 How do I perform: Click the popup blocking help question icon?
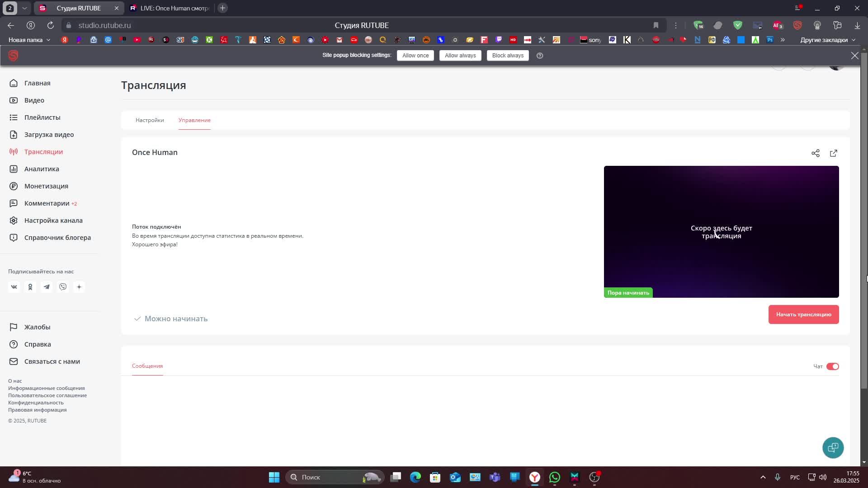(x=539, y=56)
